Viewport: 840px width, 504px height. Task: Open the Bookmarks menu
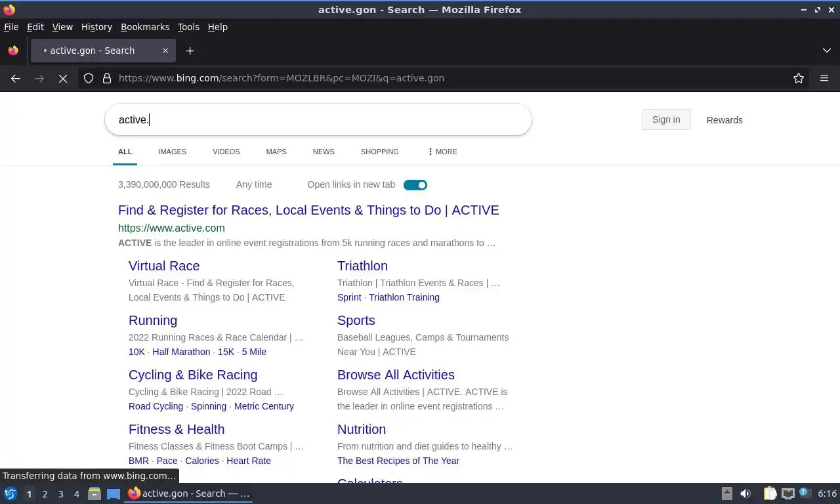point(145,27)
